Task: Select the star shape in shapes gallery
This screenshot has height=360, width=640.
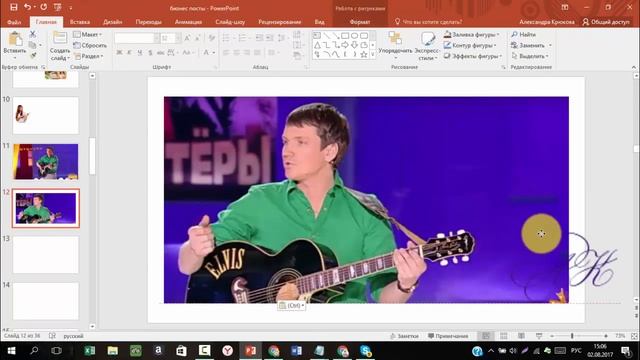Action: pyautogui.click(x=364, y=54)
